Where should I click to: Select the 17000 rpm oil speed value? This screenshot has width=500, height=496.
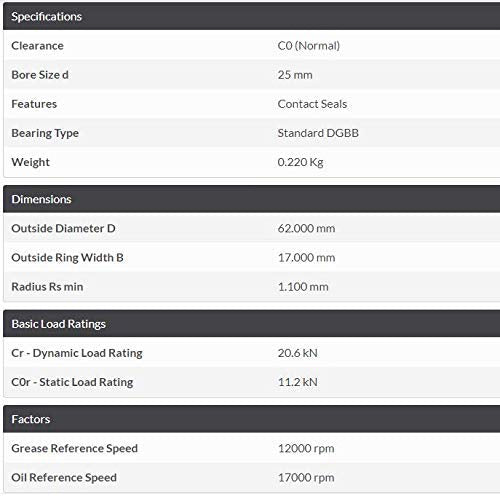pyautogui.click(x=306, y=477)
